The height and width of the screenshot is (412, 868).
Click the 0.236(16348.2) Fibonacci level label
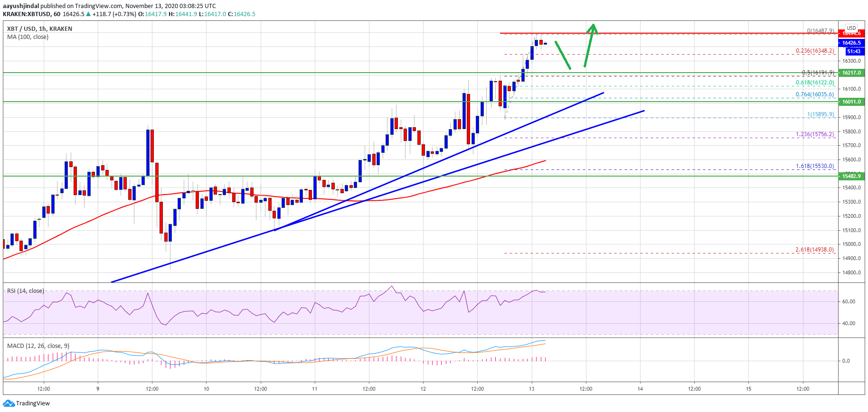814,51
